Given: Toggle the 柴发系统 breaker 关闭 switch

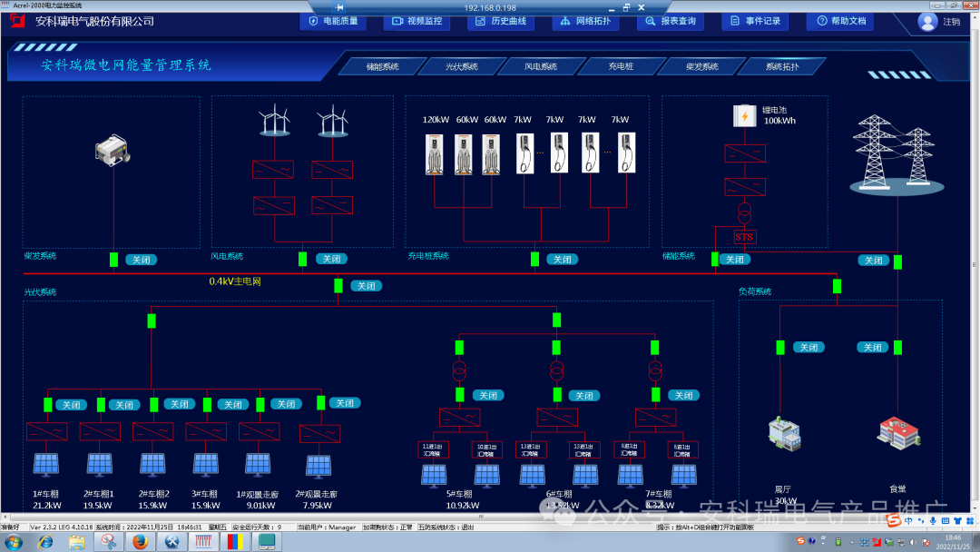Looking at the screenshot, I should [142, 260].
